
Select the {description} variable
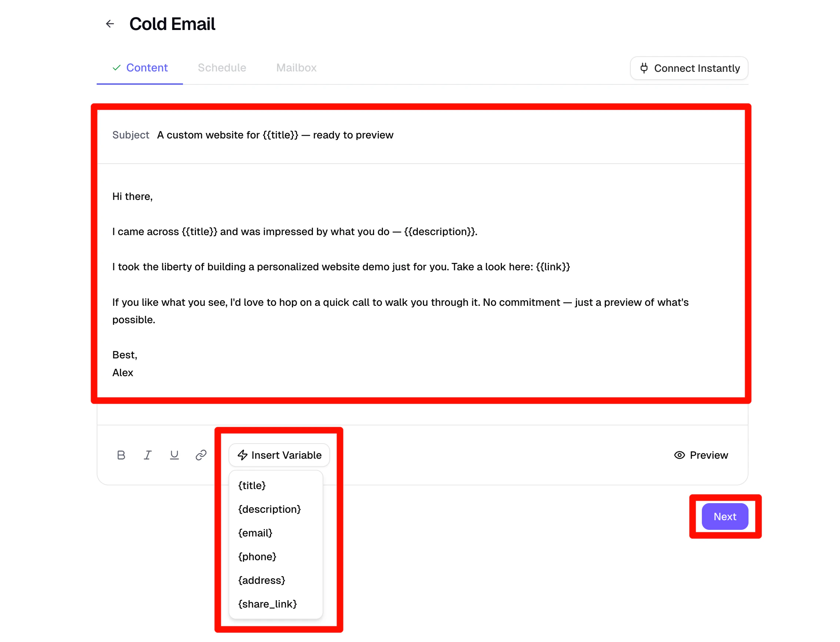pyautogui.click(x=269, y=509)
